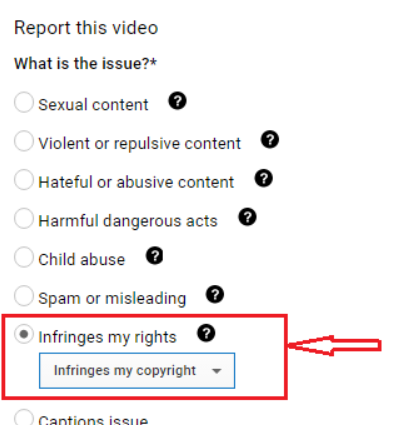This screenshot has width=394, height=425.
Task: Choose the Spam or misleading radio button
Action: coord(24,296)
